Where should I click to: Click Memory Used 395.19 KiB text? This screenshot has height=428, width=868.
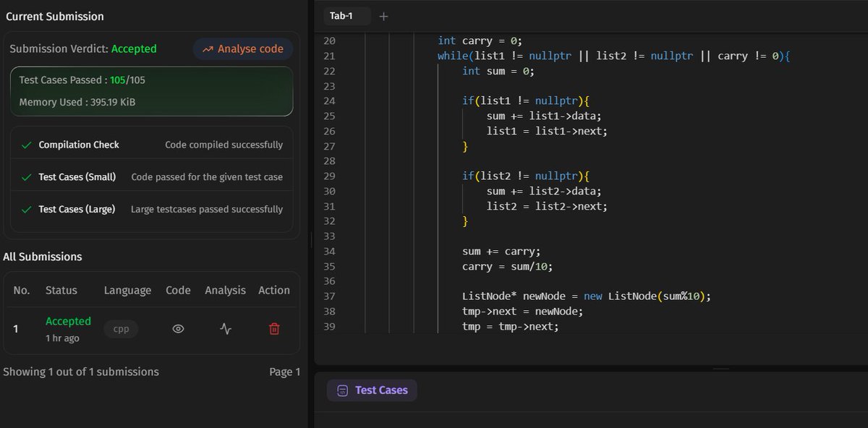coord(77,102)
